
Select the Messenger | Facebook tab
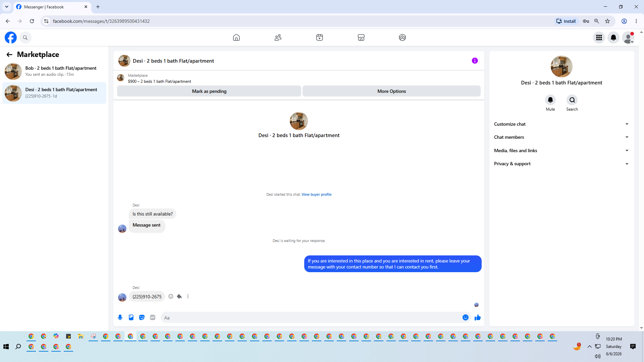tap(52, 7)
